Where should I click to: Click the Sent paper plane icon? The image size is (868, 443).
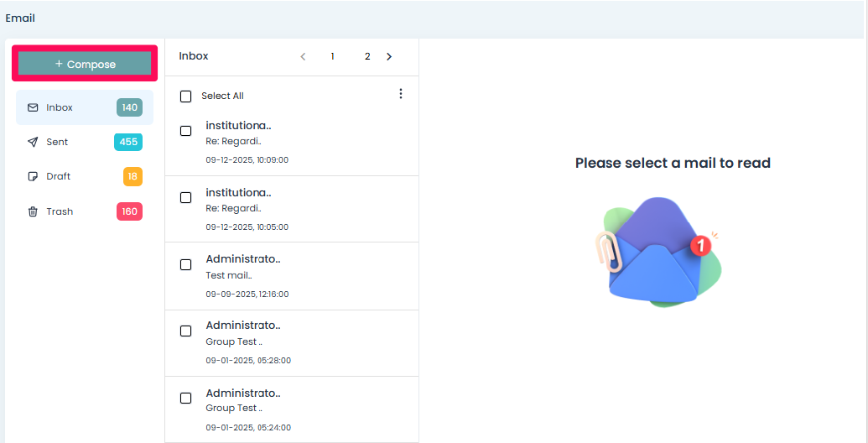(x=33, y=142)
